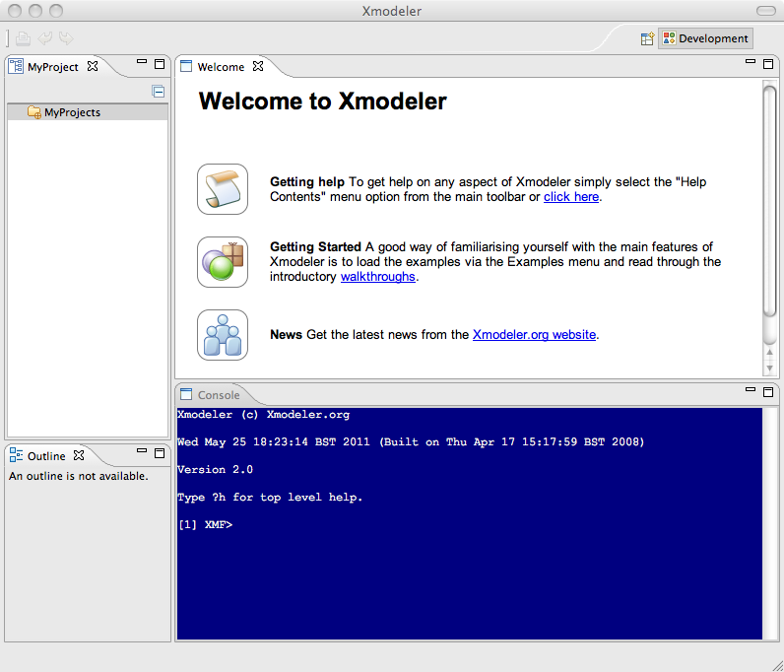Collapse all in MyProject tree
The height and width of the screenshot is (672, 784).
(x=159, y=92)
